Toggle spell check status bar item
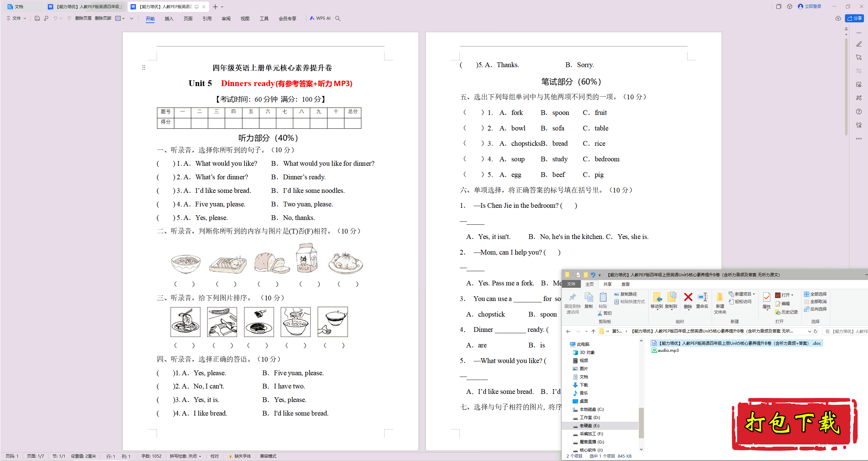Viewport: 868px width, 461px height. tap(185, 456)
